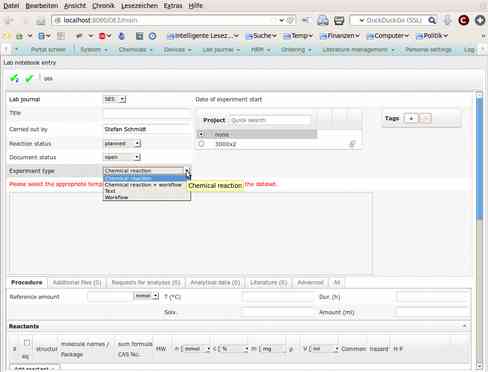Image resolution: width=488 pixels, height=372 pixels.
Task: Click the Project quick search field
Action: point(270,120)
